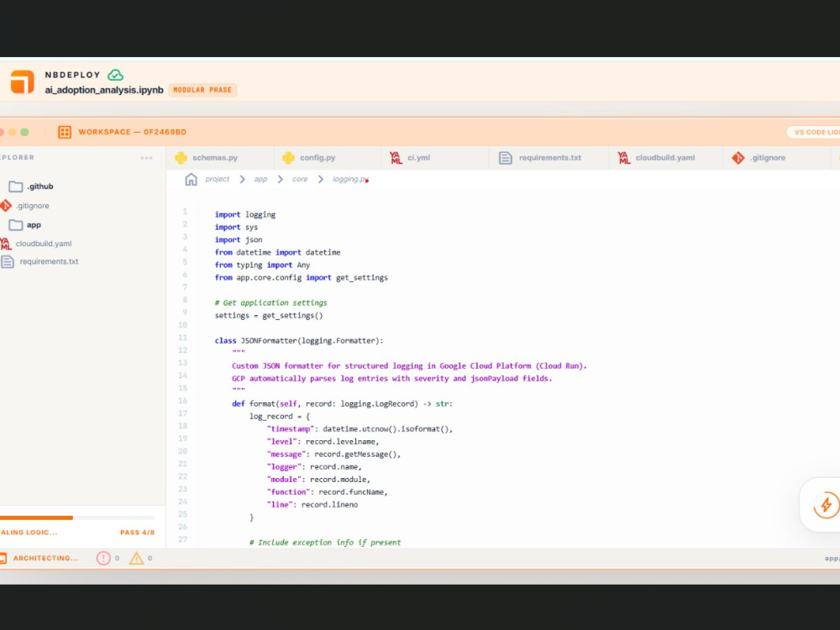This screenshot has width=840, height=630.
Task: Click the 'import json' line
Action: pos(239,239)
